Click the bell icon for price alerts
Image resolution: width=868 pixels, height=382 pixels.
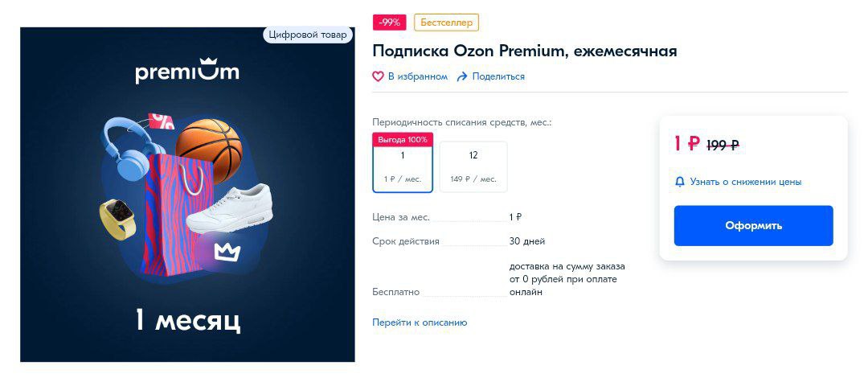point(680,182)
